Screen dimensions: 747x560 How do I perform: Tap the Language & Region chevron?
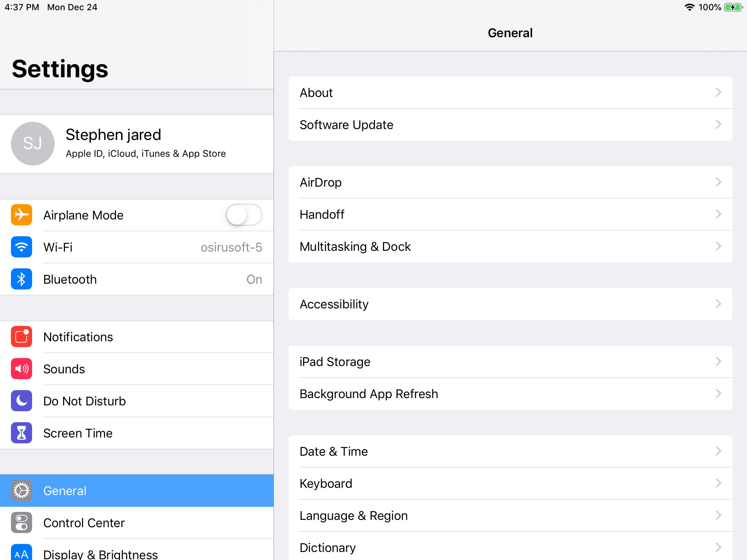[x=718, y=515]
